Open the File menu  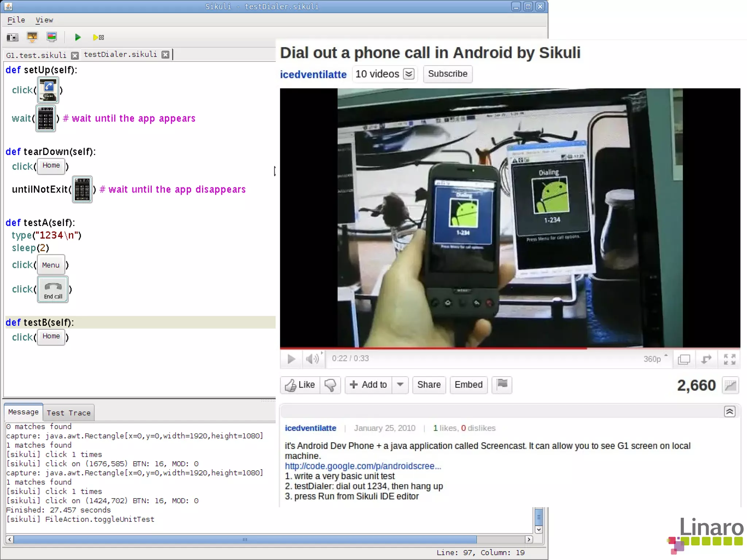(16, 20)
